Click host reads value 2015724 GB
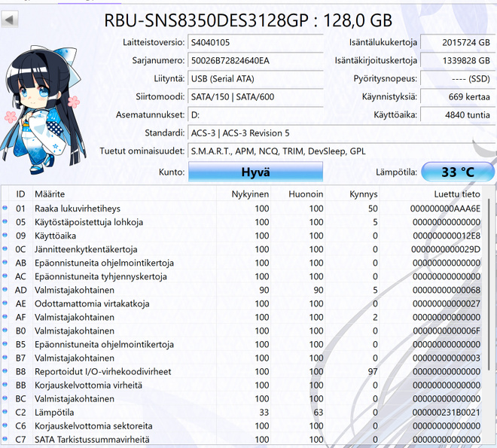497x448 pixels. click(x=458, y=42)
